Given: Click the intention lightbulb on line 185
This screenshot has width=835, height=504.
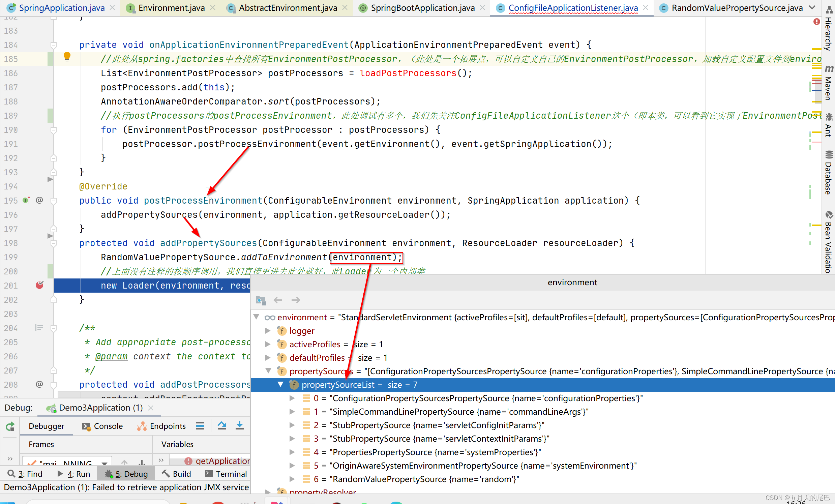Looking at the screenshot, I should (x=67, y=57).
